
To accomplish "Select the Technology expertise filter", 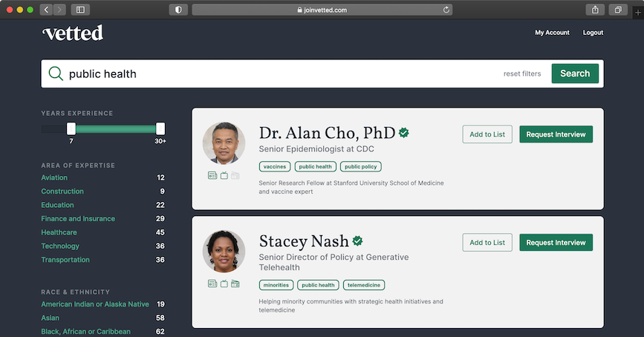I will point(60,246).
